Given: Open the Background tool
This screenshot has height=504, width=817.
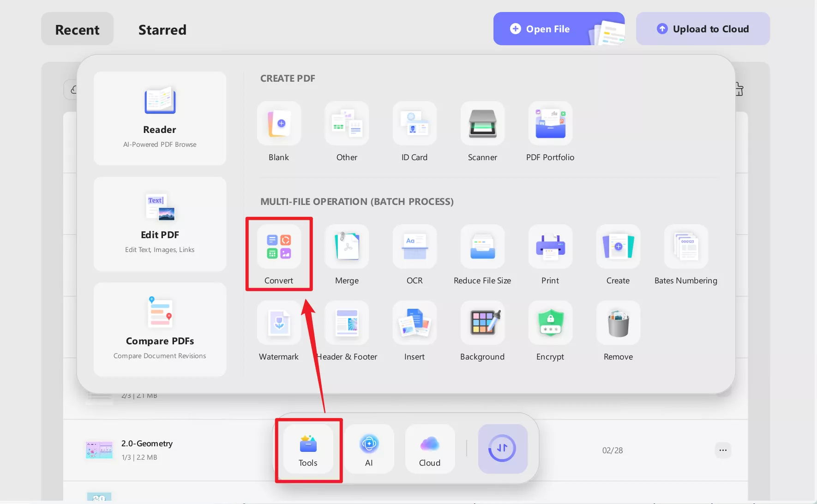Looking at the screenshot, I should click(482, 323).
